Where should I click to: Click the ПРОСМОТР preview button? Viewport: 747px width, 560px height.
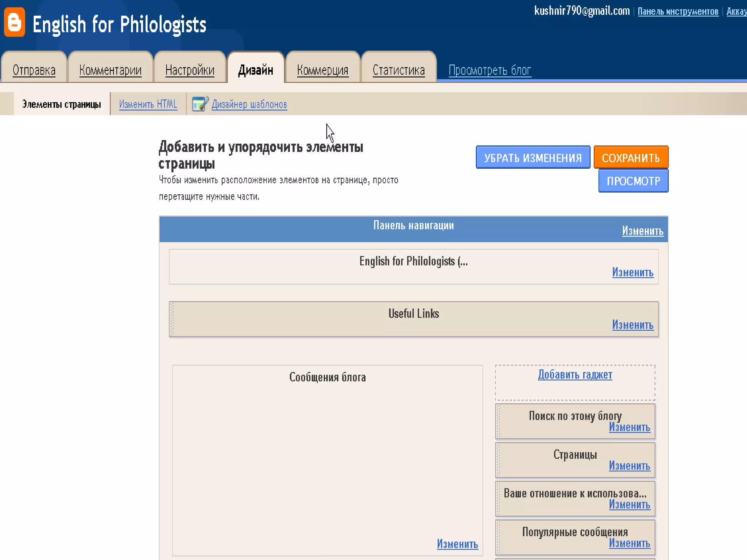(633, 181)
